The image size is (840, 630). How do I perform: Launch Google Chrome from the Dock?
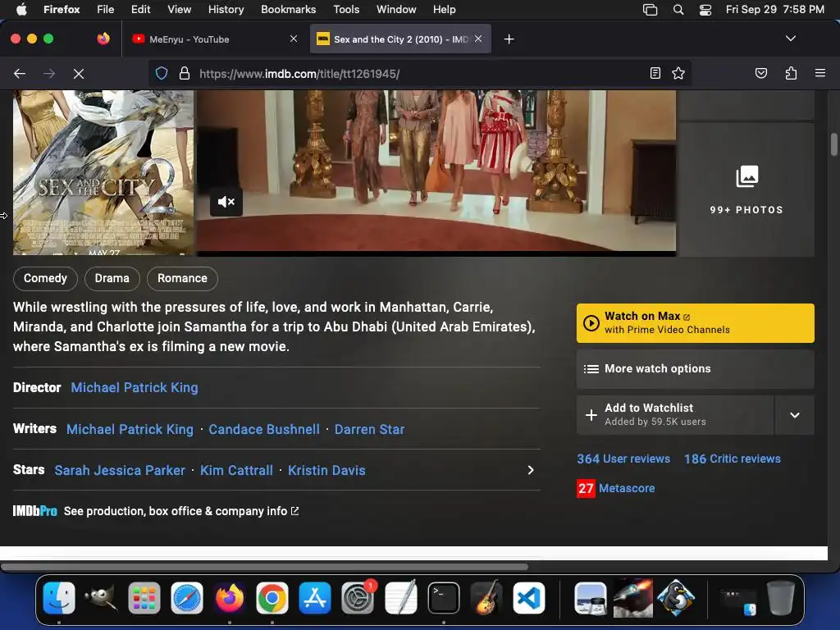click(x=272, y=598)
